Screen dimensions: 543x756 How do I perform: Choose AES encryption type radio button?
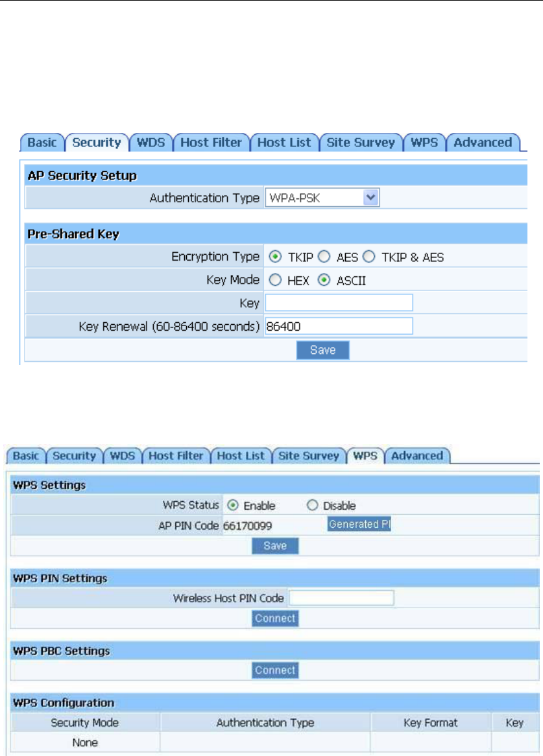coord(324,257)
